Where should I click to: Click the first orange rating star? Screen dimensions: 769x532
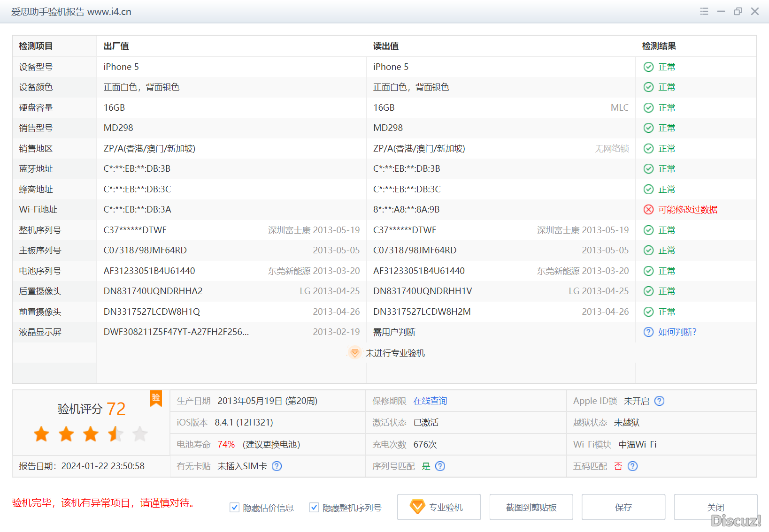tap(42, 434)
